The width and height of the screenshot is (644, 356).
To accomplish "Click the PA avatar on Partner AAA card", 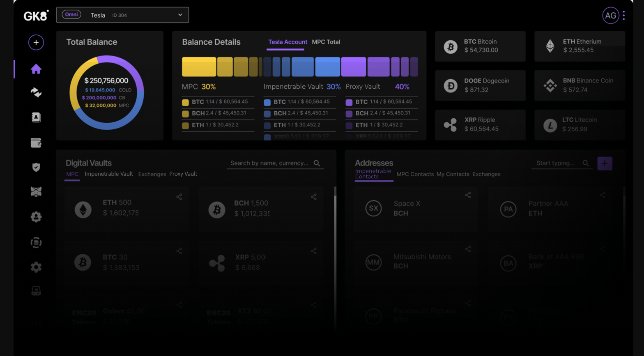I will tap(508, 209).
